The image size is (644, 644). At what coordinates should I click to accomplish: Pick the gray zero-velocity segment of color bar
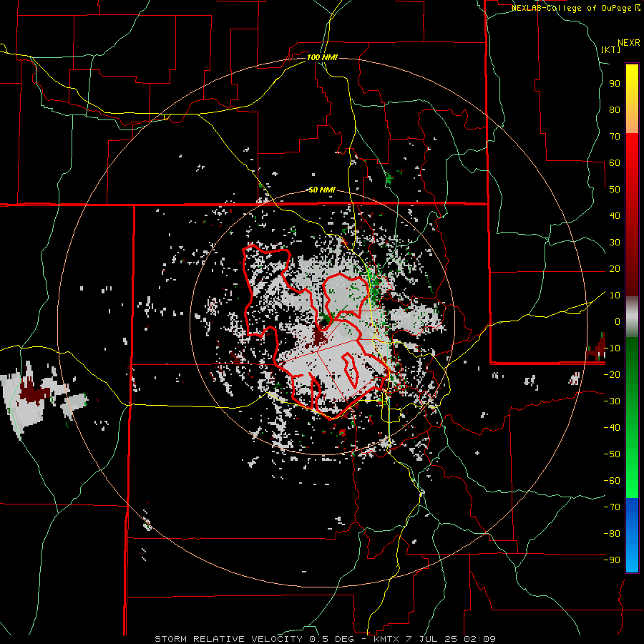pyautogui.click(x=632, y=317)
